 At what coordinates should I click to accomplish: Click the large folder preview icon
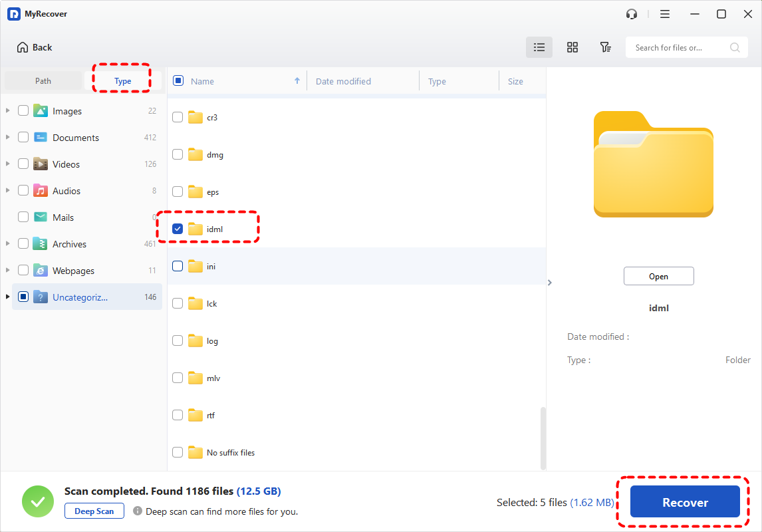pyautogui.click(x=653, y=164)
